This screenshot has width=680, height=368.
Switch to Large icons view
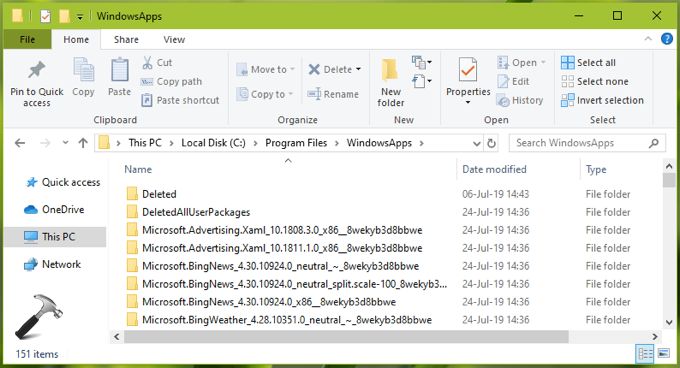click(664, 354)
